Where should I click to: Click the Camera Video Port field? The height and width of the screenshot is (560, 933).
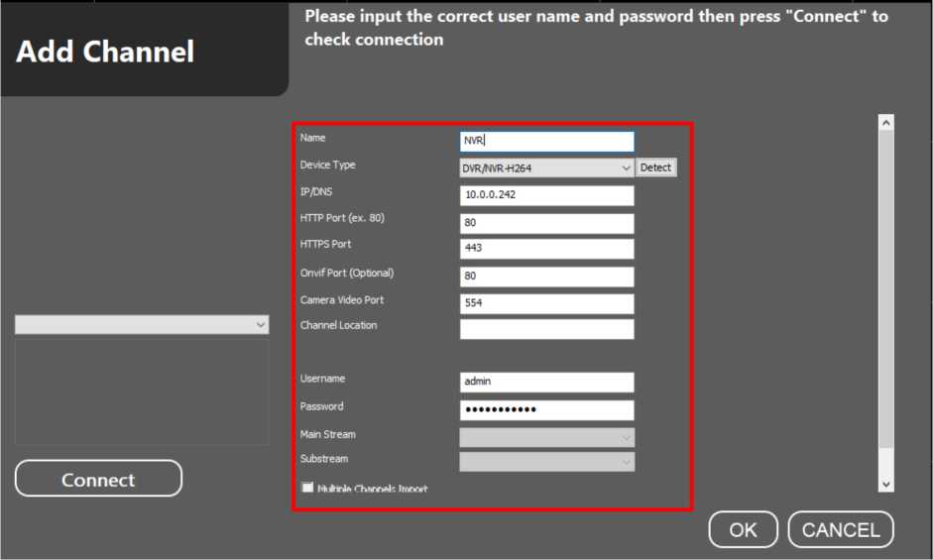[546, 303]
